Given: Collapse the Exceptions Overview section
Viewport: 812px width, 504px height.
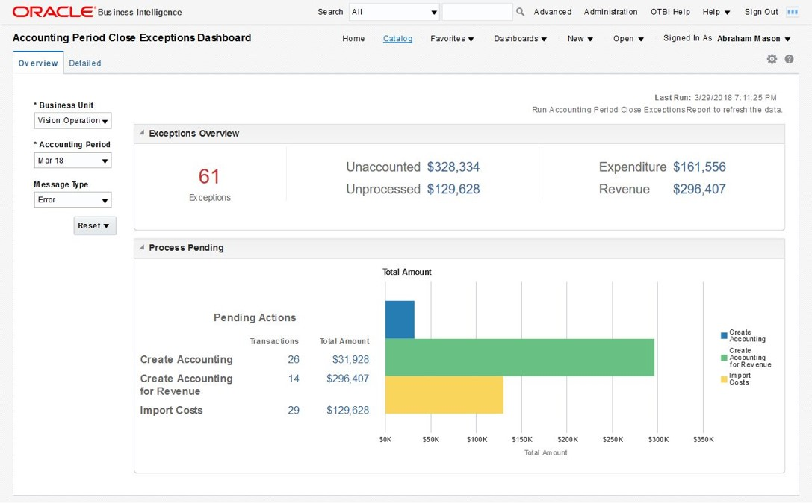Looking at the screenshot, I should coord(142,133).
